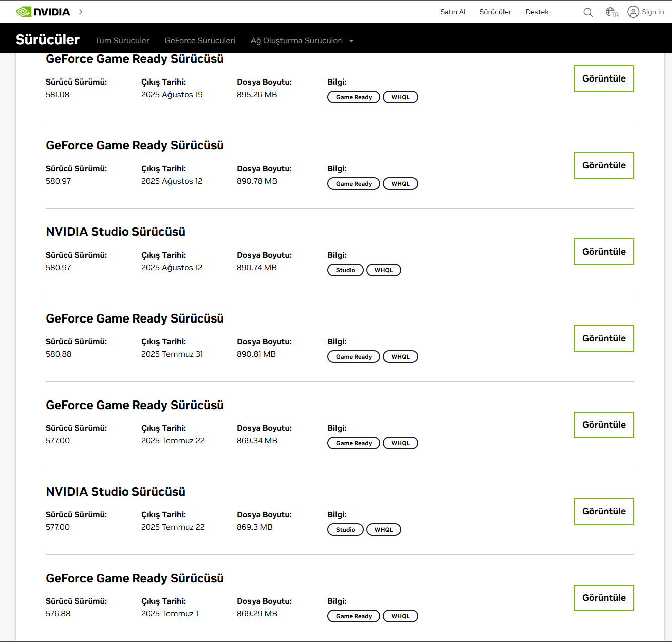Viewport: 672px width, 642px height.
Task: Click heading of Studio driver 890.74 MB
Action: [115, 232]
